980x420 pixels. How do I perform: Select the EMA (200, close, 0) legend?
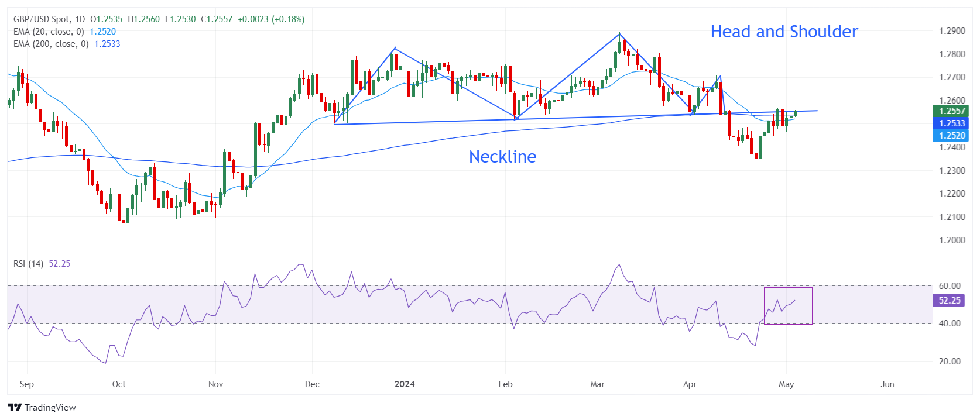pyautogui.click(x=51, y=44)
